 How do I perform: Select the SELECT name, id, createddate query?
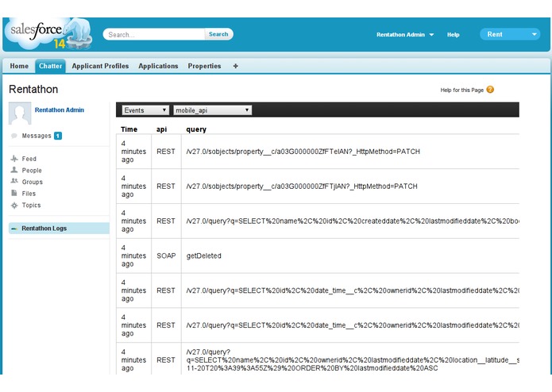pyautogui.click(x=353, y=221)
